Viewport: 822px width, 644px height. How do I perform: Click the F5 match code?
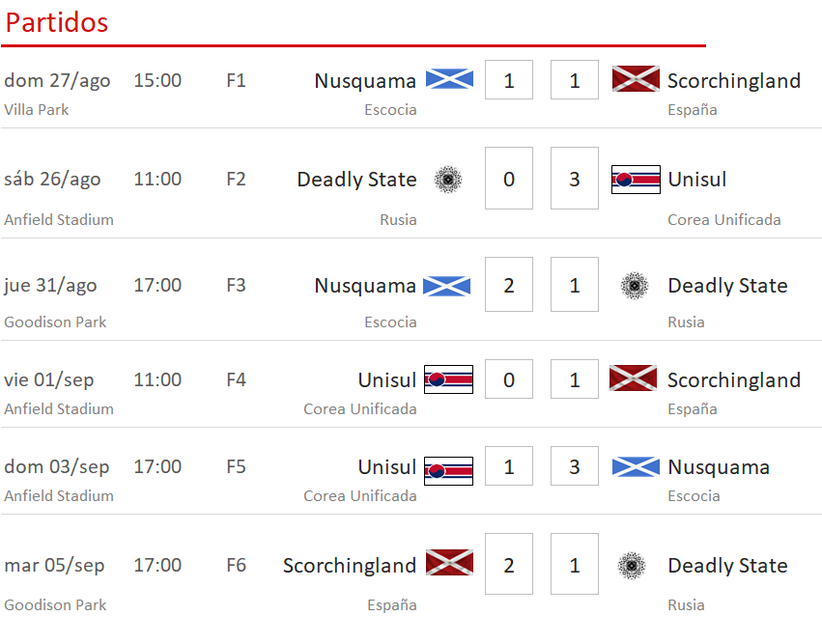[x=236, y=466]
